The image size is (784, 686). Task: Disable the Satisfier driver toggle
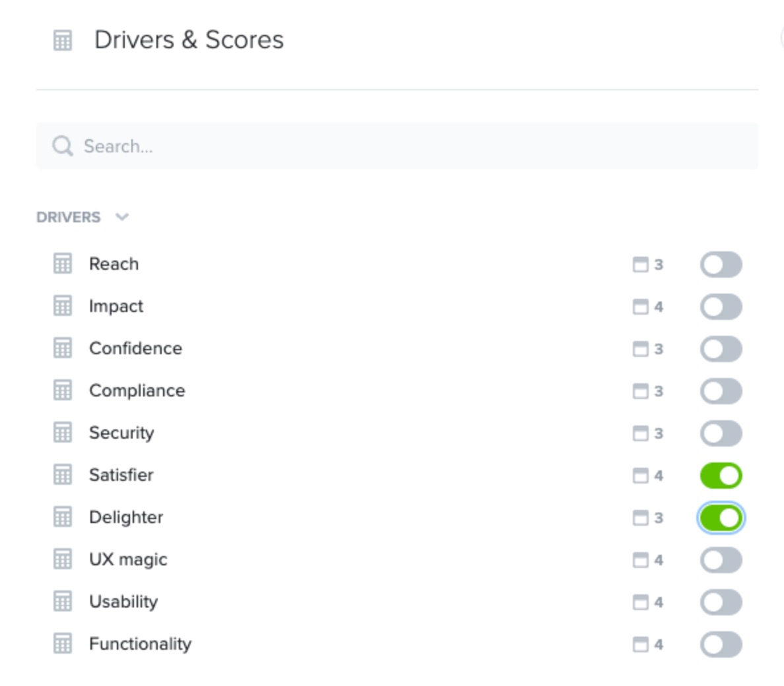tap(721, 475)
